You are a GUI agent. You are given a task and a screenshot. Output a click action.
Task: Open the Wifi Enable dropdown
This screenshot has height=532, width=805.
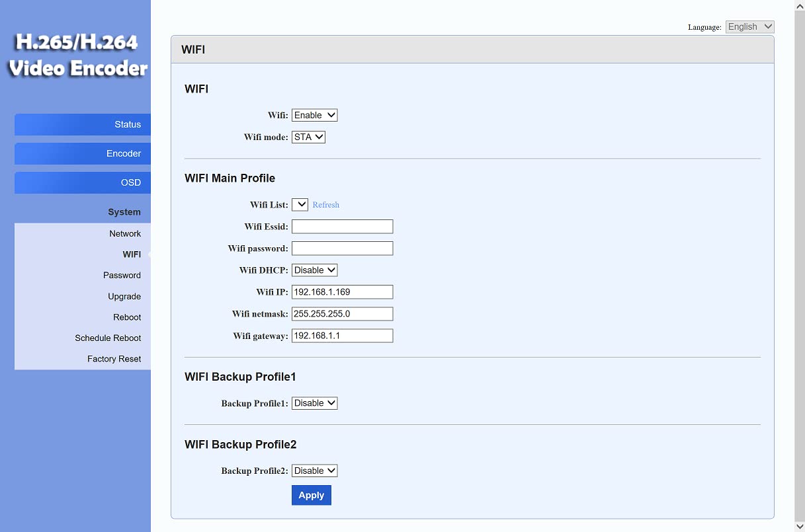click(x=315, y=115)
